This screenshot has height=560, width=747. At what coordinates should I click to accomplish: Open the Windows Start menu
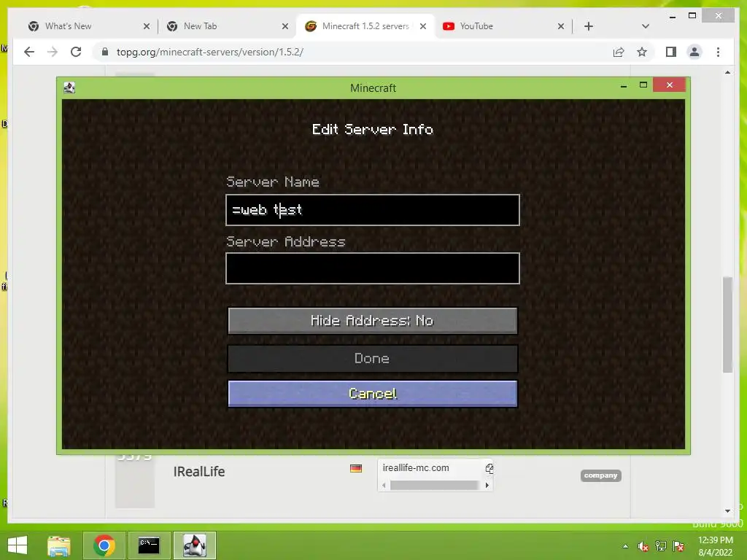coord(18,545)
